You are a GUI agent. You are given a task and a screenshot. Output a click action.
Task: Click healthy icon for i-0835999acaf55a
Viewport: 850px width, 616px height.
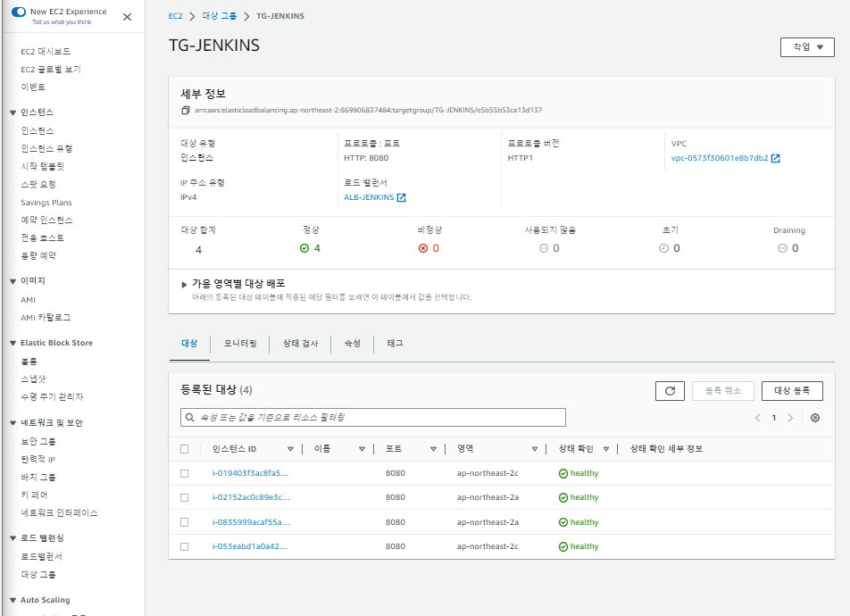click(563, 522)
